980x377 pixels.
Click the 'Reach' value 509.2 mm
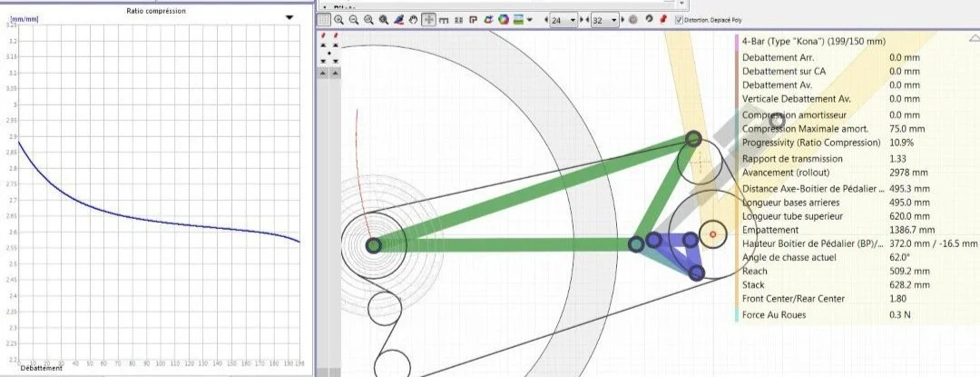[x=909, y=272]
